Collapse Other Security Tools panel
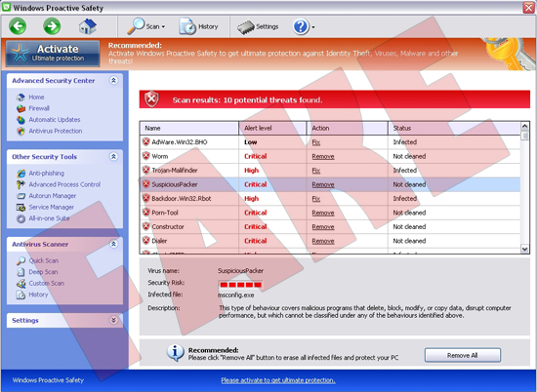This screenshot has width=537, height=392. pyautogui.click(x=113, y=157)
